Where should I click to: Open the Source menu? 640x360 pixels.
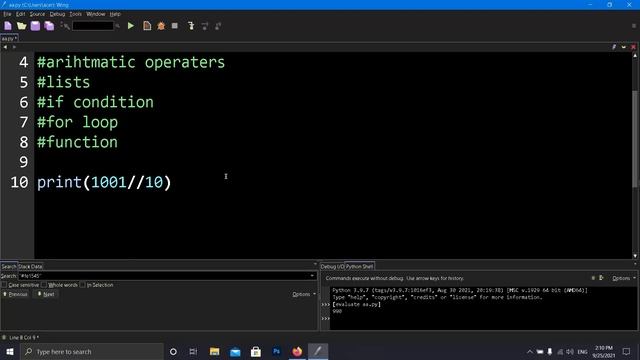37,14
